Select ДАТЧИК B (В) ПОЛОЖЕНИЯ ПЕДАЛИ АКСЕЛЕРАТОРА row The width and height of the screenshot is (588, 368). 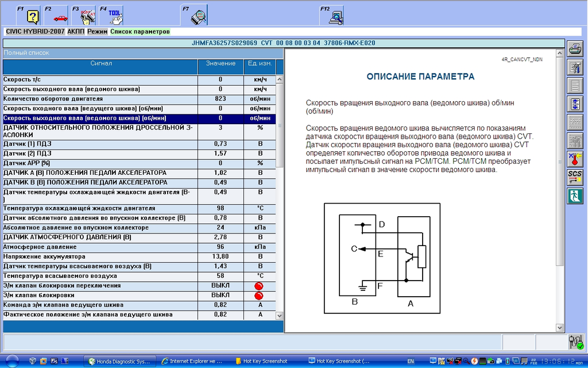coord(139,183)
